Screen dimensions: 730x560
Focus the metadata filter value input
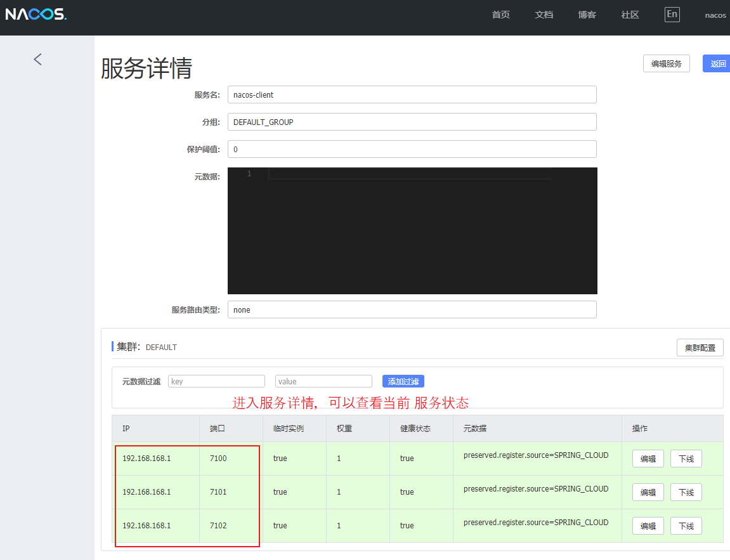[x=323, y=381]
